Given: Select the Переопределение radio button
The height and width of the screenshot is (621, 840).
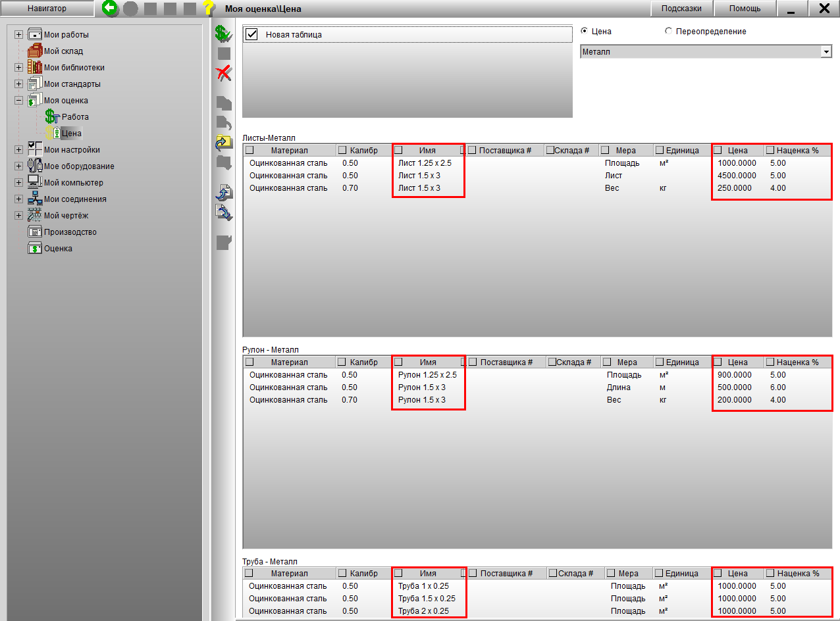Looking at the screenshot, I should (668, 31).
